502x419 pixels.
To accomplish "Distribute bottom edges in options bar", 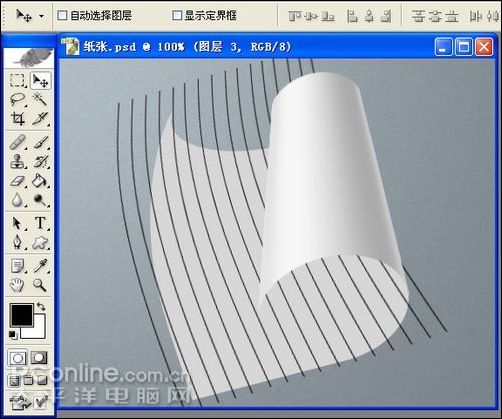I will point(452,16).
